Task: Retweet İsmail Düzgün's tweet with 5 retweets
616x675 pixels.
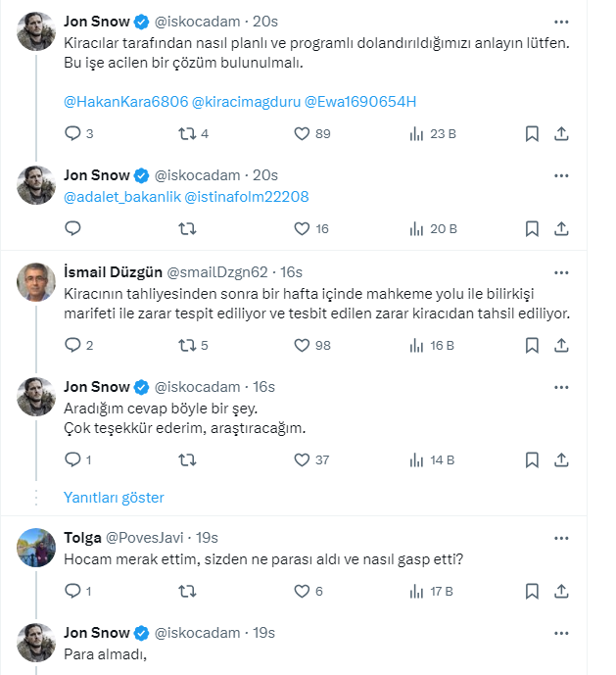Action: click(x=187, y=345)
